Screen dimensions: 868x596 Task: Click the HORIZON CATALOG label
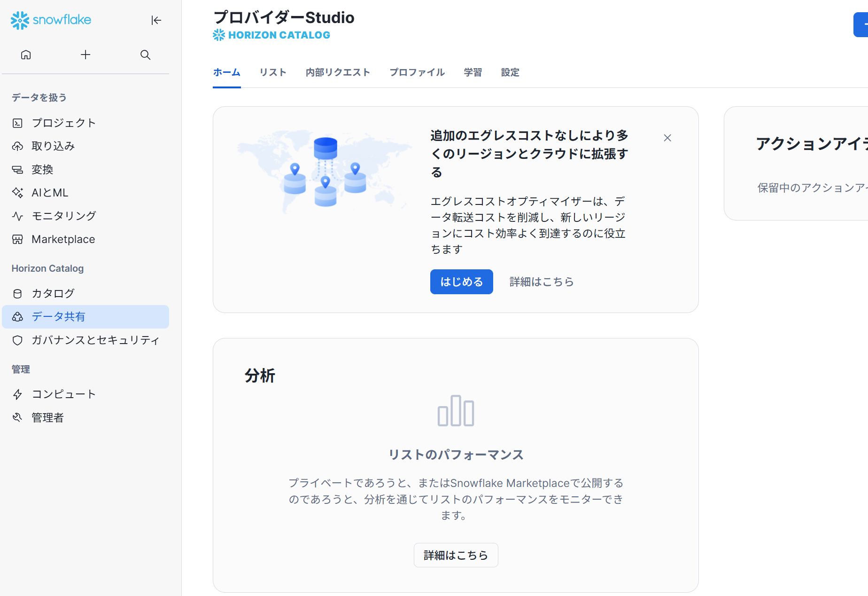279,35
